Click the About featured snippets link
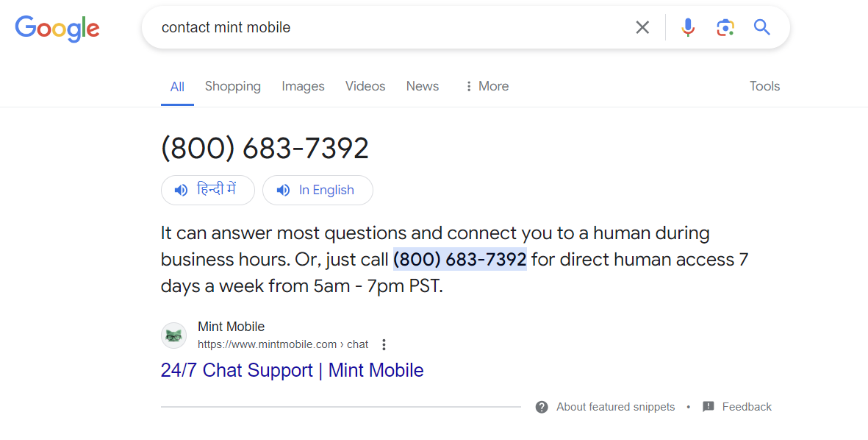This screenshot has height=440, width=868. (x=615, y=406)
